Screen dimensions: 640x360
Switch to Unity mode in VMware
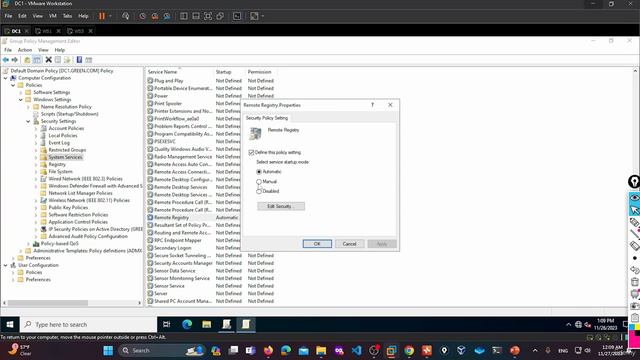[220, 16]
